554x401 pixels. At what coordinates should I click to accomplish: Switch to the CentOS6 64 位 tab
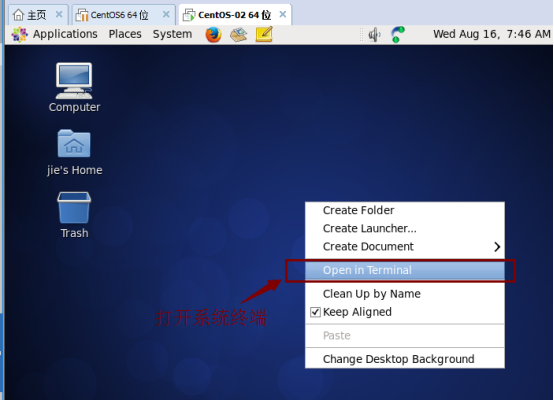(123, 15)
